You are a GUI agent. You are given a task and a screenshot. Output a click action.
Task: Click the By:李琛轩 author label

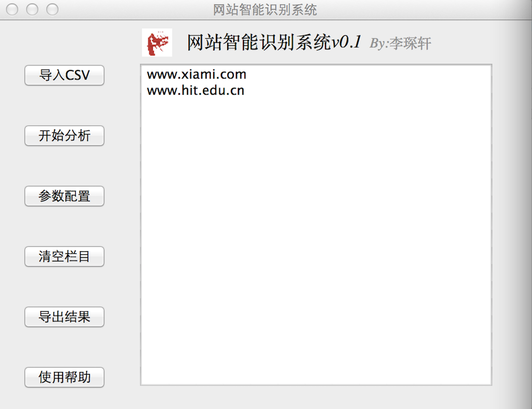tap(401, 43)
